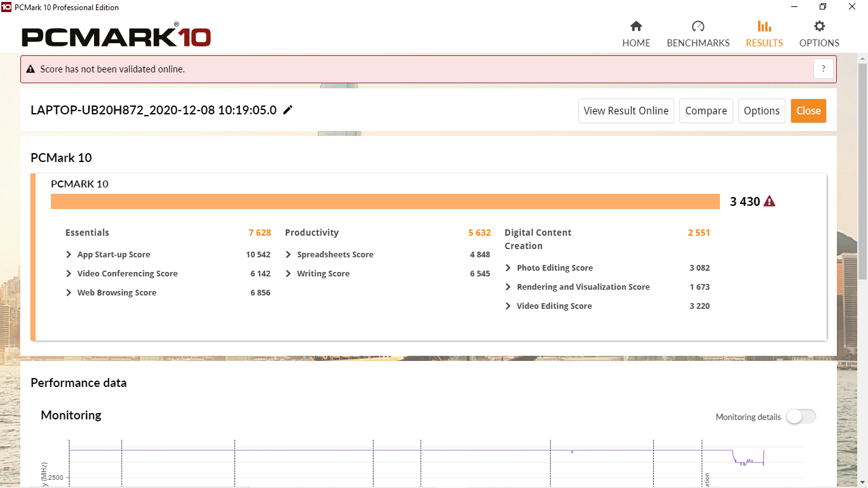Click Digital Content Creation score 2 551

[x=699, y=233]
